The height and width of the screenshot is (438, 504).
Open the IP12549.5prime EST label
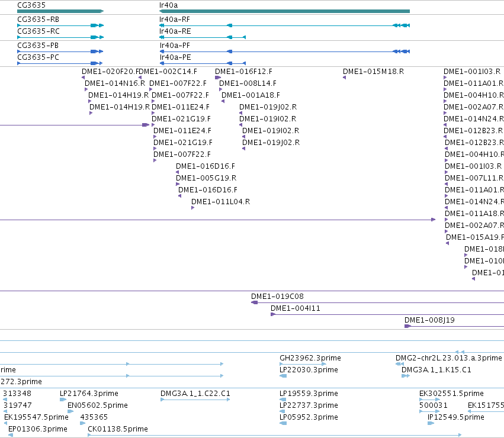pyautogui.click(x=456, y=417)
